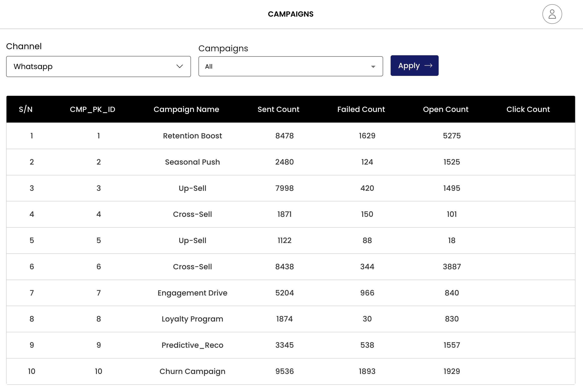Image resolution: width=583 pixels, height=392 pixels.
Task: Click the arrow icon inside Apply button
Action: click(x=428, y=66)
